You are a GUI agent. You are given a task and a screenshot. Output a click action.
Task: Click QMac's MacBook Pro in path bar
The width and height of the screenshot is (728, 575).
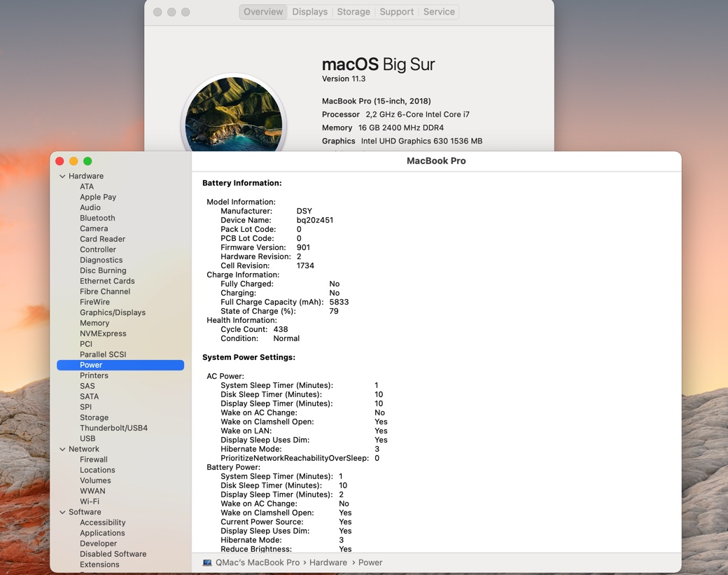(258, 562)
